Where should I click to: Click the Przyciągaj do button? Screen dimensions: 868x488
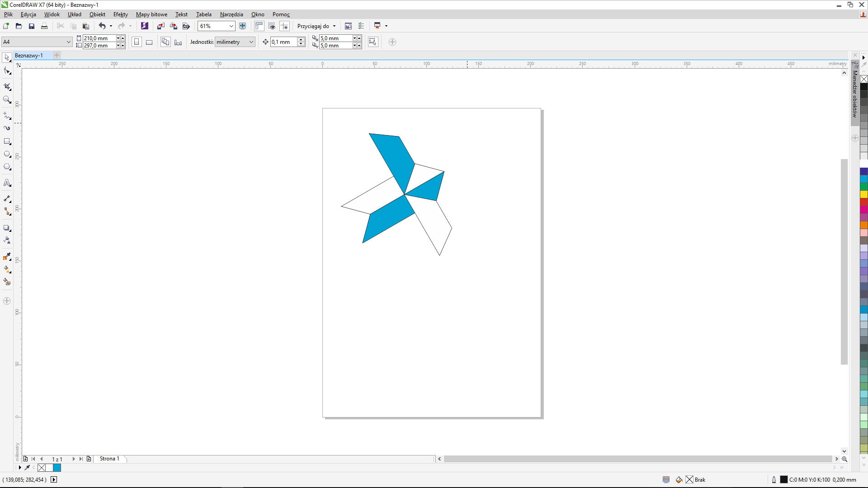coord(316,26)
